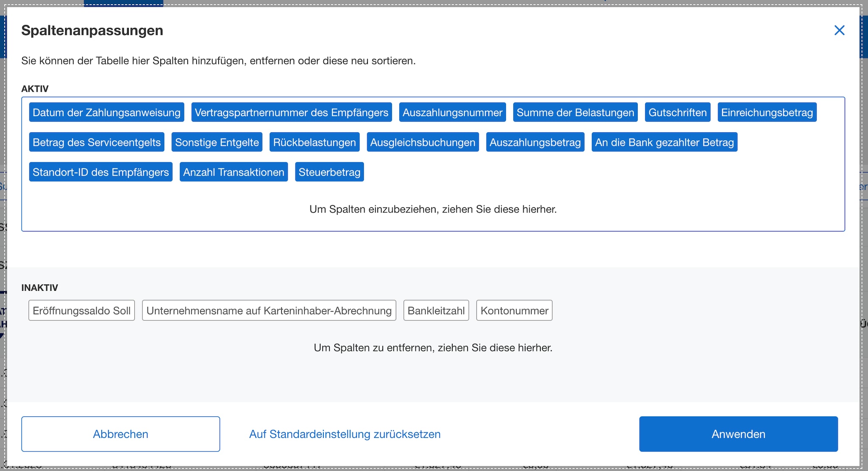Select the Einreichungsbetrag column chip
Image resolution: width=868 pixels, height=471 pixels.
pos(767,112)
